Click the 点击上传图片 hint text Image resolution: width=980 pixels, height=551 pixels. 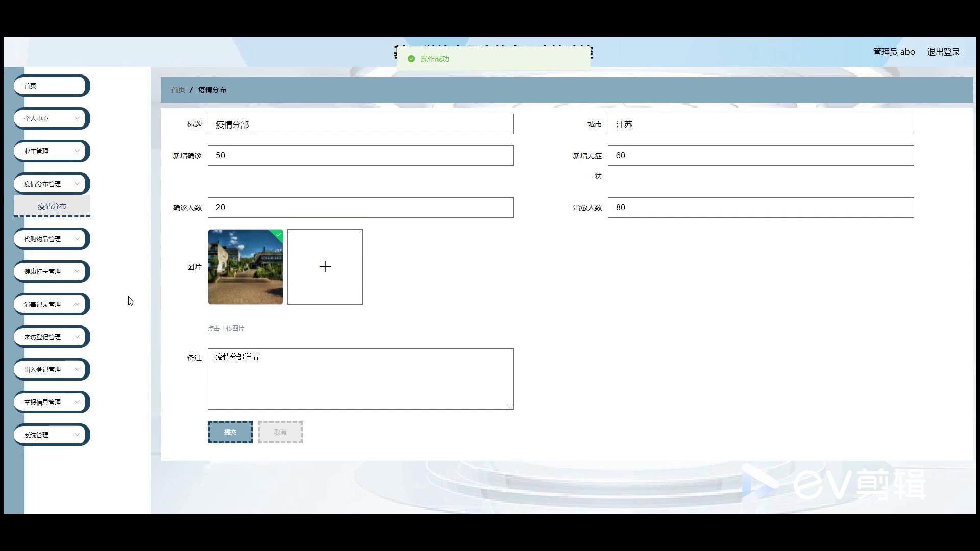226,329
